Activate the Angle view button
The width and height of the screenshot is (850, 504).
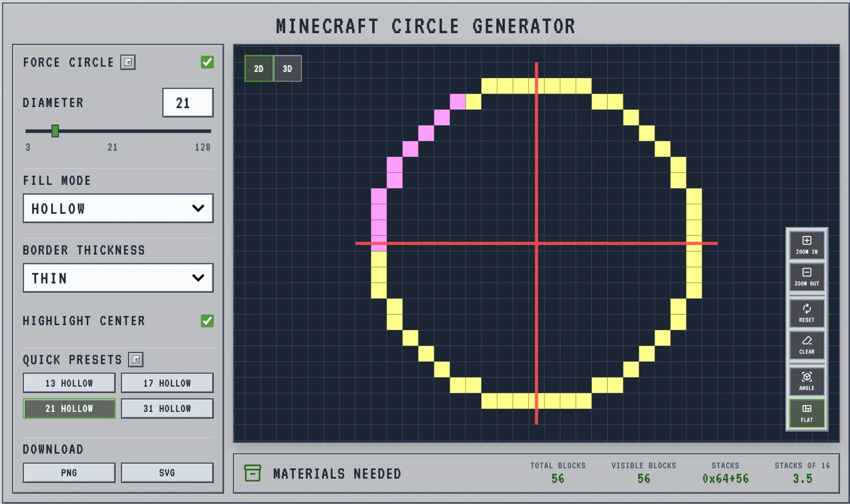(x=807, y=381)
